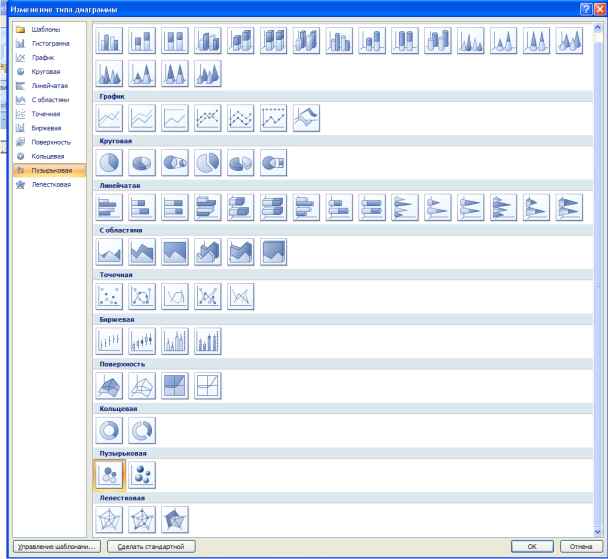608x559 pixels.
Task: Choose the basic line chart under График
Action: (x=109, y=118)
